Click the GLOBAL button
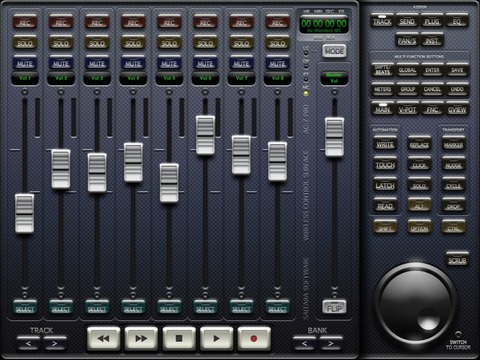The image size is (480, 360). pyautogui.click(x=407, y=70)
